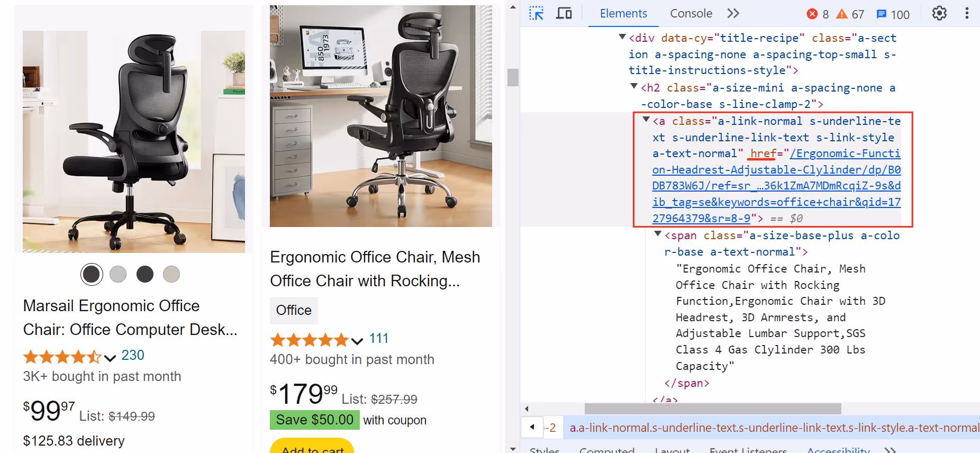Click the Marsail chair product image

[134, 142]
